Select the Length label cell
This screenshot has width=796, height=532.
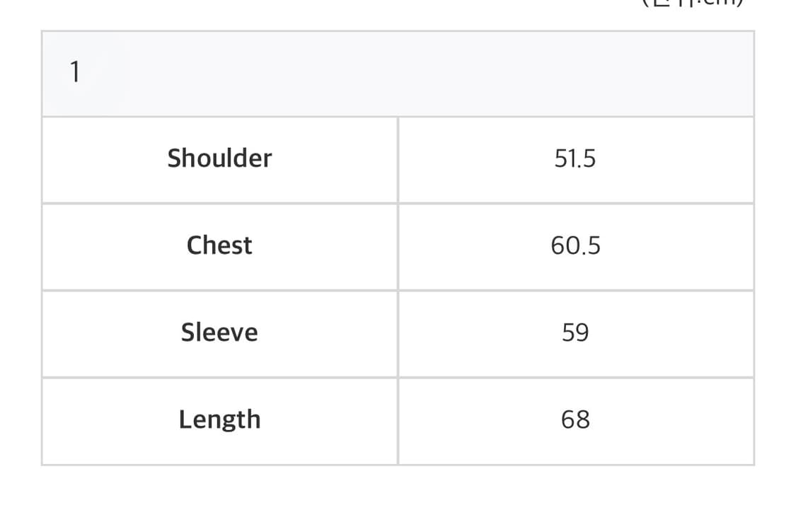click(x=219, y=420)
